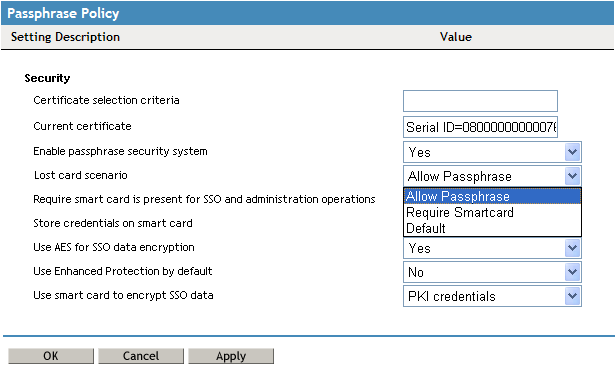
Task: Click the Enable passphrase security system label
Action: pos(120,151)
